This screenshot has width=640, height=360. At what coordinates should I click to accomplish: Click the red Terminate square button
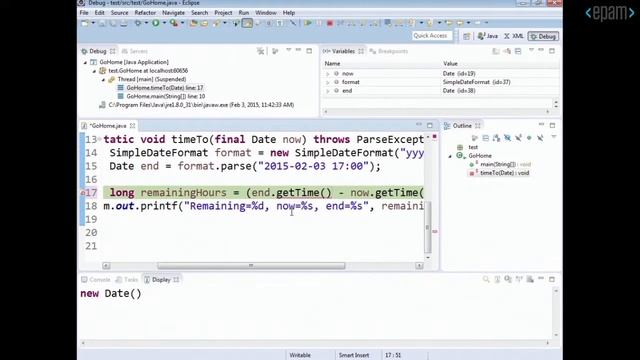[329, 24]
